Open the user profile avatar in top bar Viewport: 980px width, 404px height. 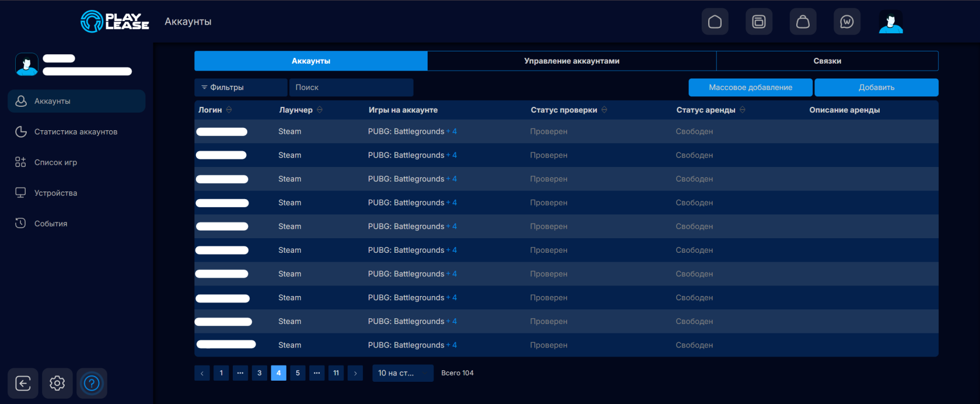coord(891,22)
